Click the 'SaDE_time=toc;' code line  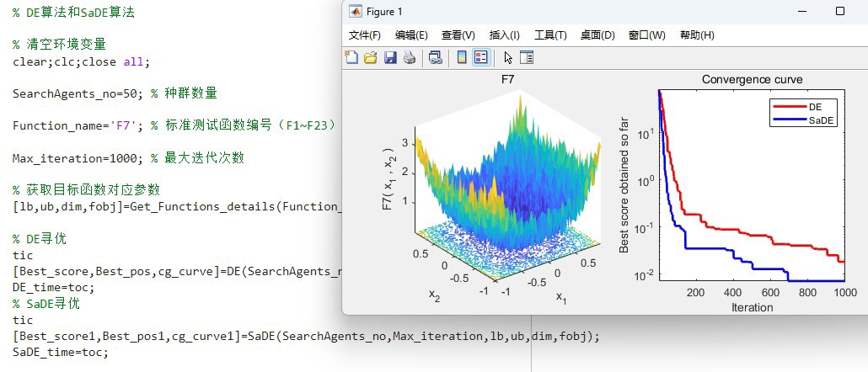(x=61, y=352)
